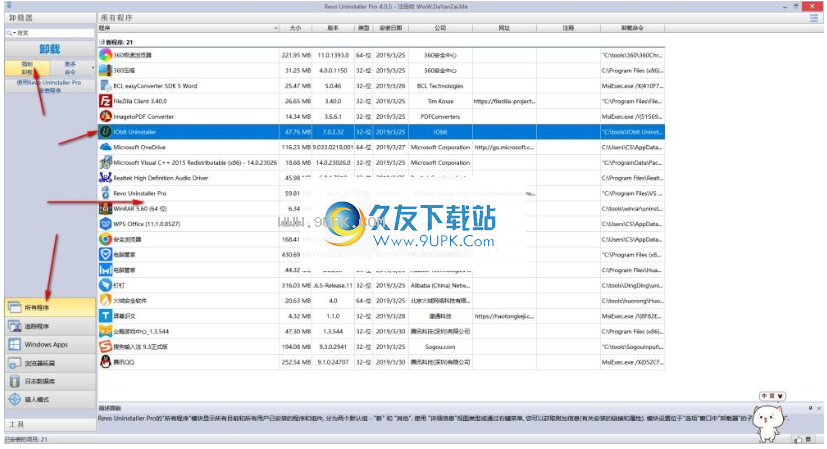827x449 pixels.
Task: Sort by the 程序 column header arrow
Action: (x=276, y=28)
